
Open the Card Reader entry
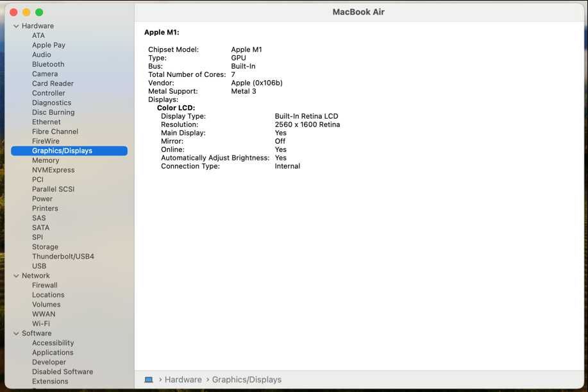point(53,83)
